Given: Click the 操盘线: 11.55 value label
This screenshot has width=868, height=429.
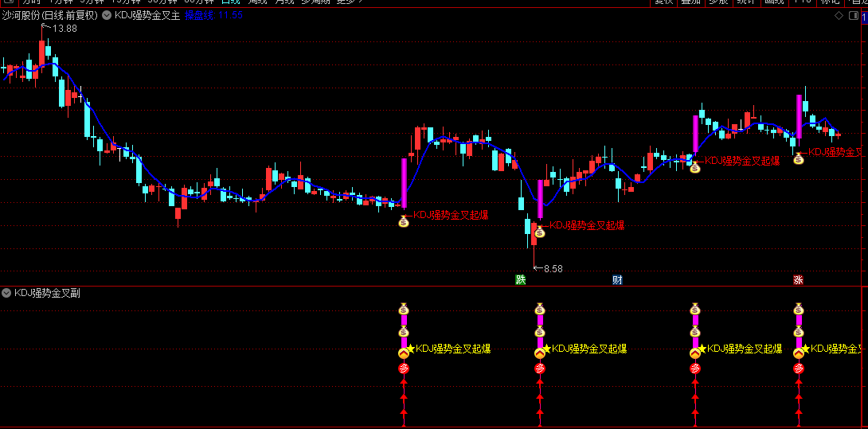Looking at the screenshot, I should [x=213, y=16].
